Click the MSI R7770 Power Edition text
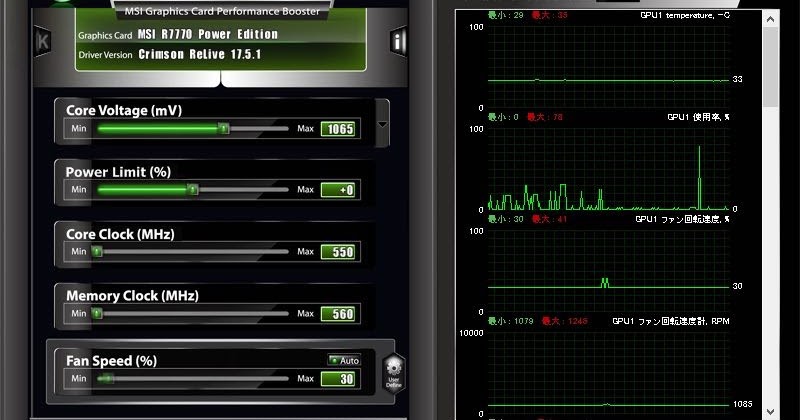The width and height of the screenshot is (800, 420). pyautogui.click(x=208, y=34)
